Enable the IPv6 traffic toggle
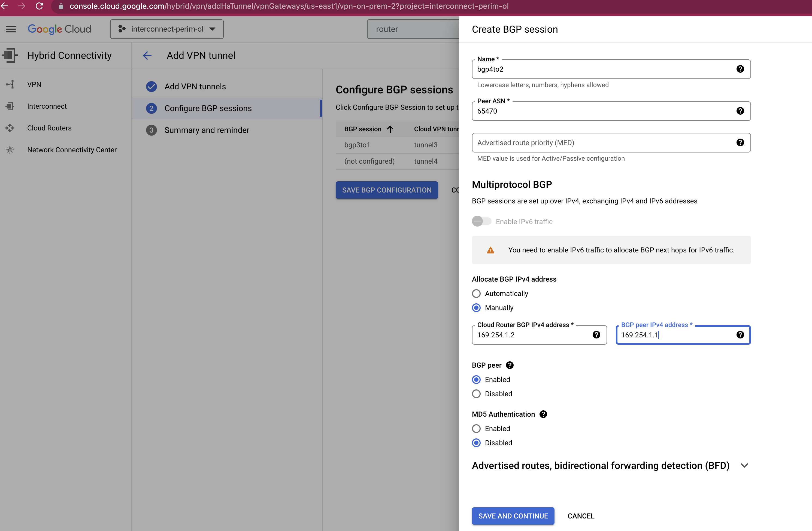 click(481, 221)
